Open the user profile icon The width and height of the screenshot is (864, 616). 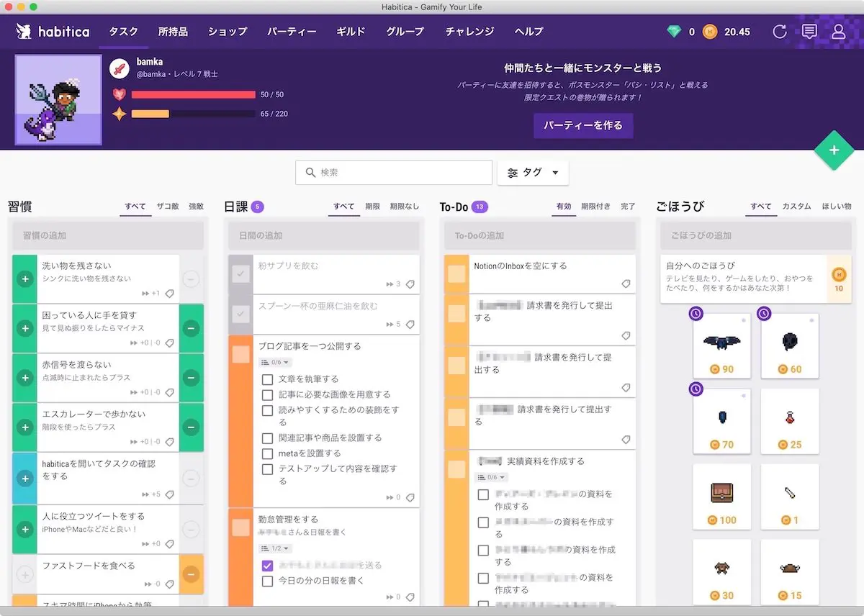point(839,32)
